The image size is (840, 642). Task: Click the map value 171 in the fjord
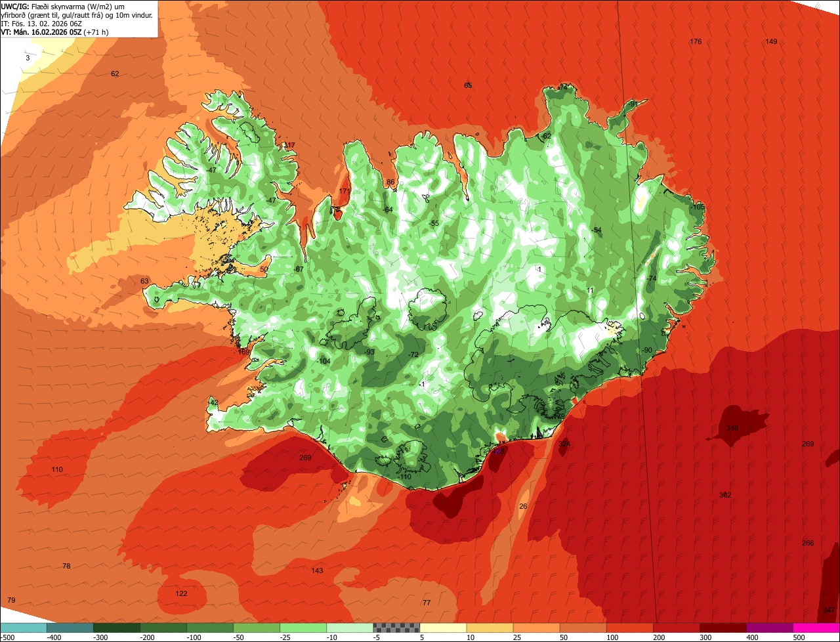(344, 192)
